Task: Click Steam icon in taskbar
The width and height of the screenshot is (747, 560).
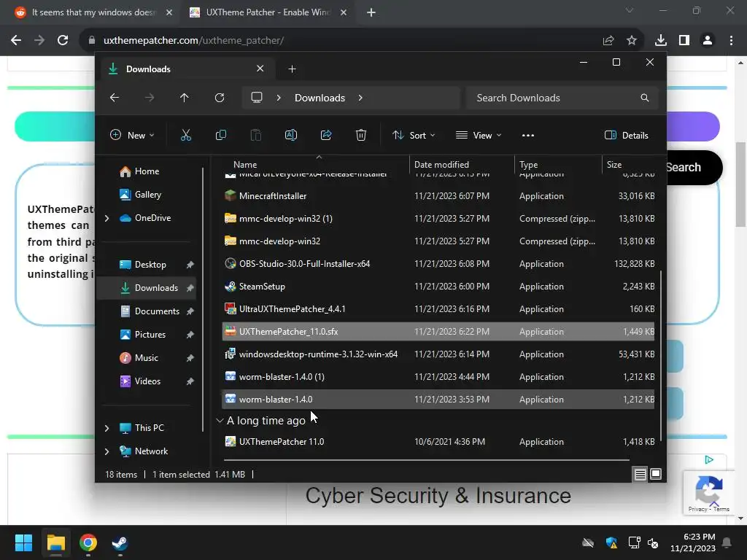Action: coord(120,542)
